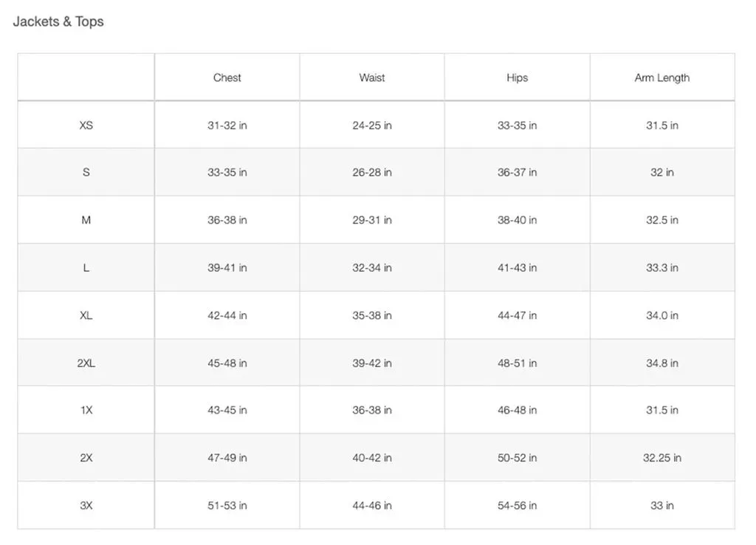Click the Jackets & Tops heading
The image size is (756, 545).
point(58,21)
